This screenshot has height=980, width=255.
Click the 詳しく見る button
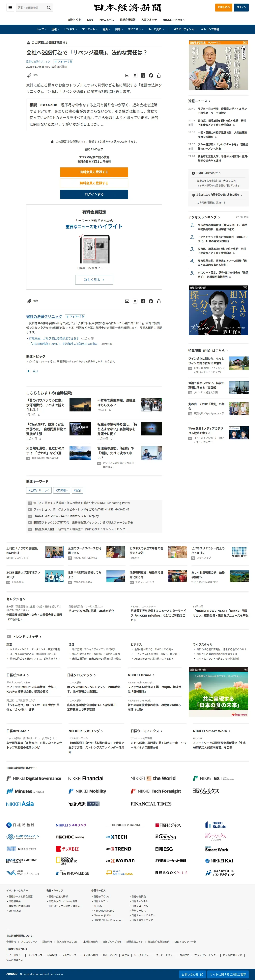pos(94,280)
